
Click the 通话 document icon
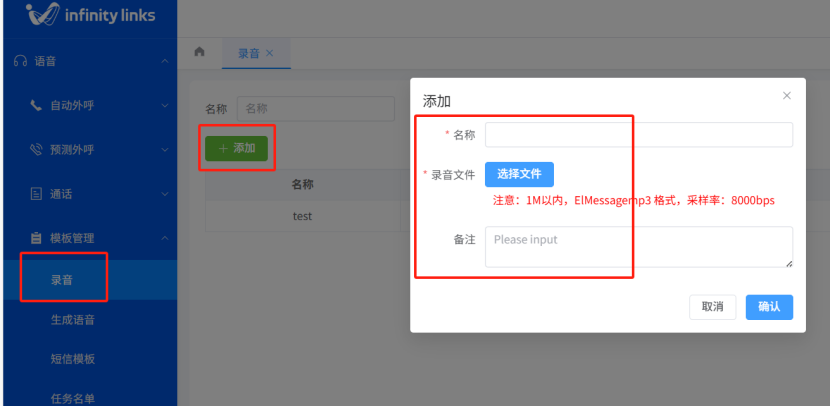(36, 193)
